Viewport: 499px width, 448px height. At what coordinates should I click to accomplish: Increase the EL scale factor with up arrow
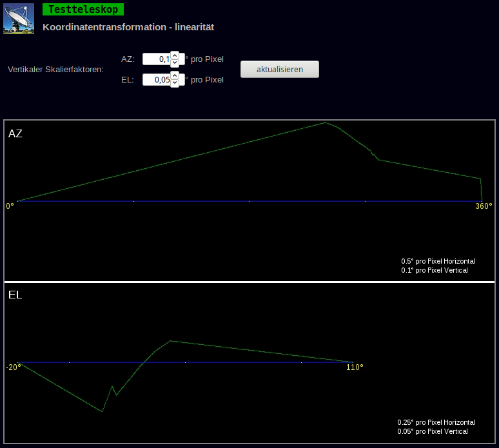coord(175,75)
